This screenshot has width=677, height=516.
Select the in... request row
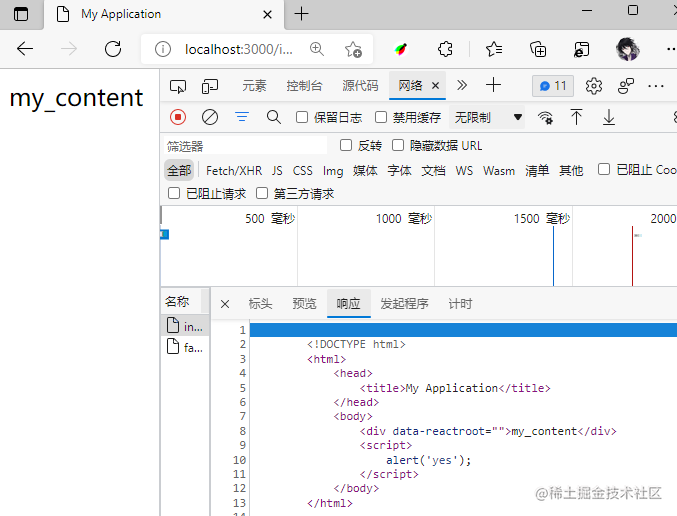(185, 326)
